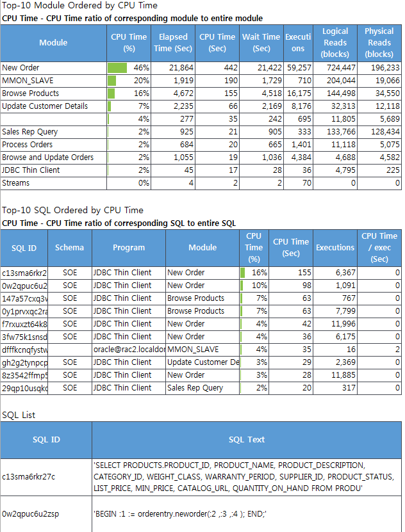Click executions value 11,996
This screenshot has height=532, width=405.
[343, 324]
